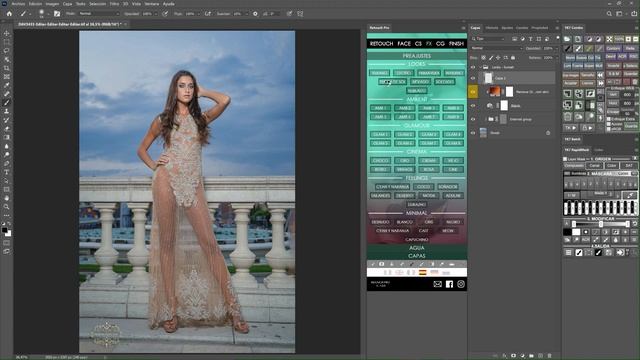Toggle layer filtering switch in Layers panel
This screenshot has height=360, width=640.
coord(558,38)
